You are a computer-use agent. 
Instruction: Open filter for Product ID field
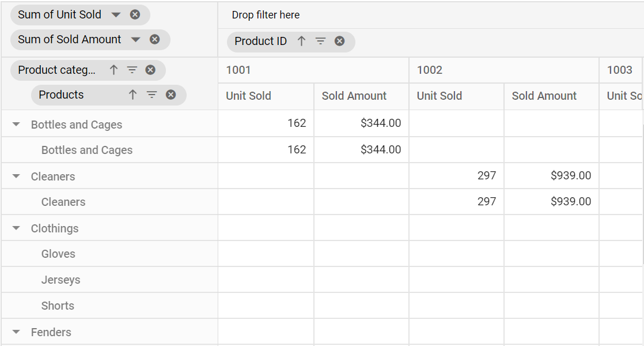(x=320, y=41)
